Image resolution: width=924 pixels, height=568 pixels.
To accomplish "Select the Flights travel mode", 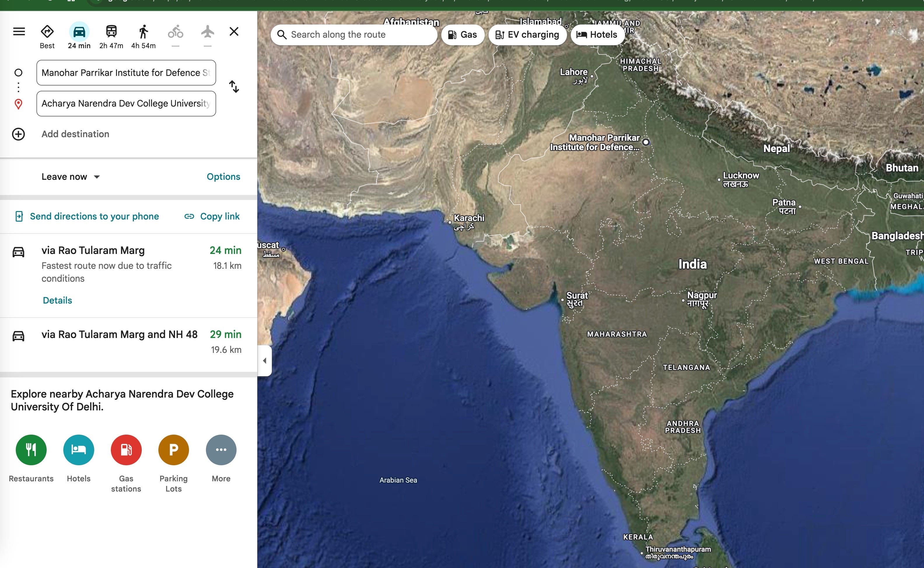I will pos(208,36).
